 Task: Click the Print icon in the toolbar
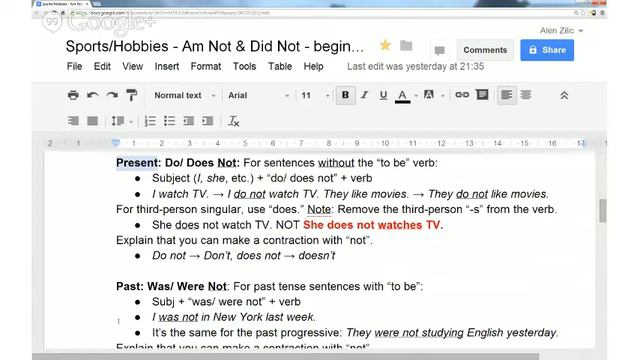pyautogui.click(x=73, y=95)
